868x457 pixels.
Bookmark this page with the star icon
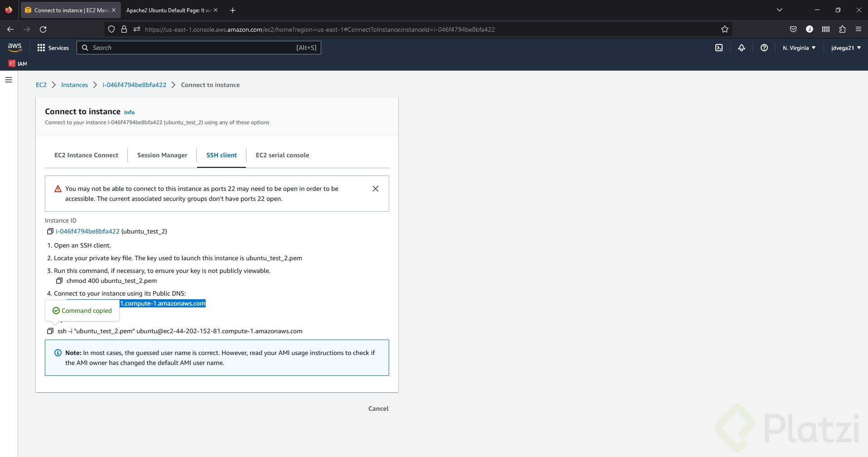725,29
